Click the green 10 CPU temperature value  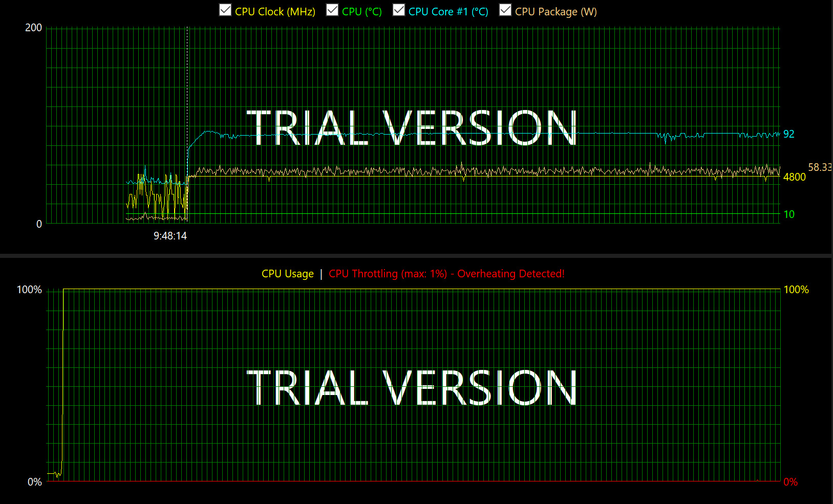789,214
